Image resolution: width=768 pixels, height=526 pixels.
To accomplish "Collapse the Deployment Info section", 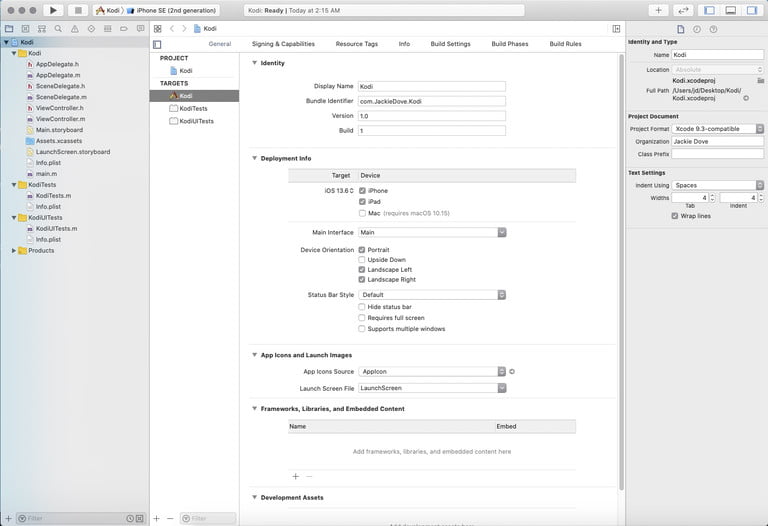I will tap(254, 158).
